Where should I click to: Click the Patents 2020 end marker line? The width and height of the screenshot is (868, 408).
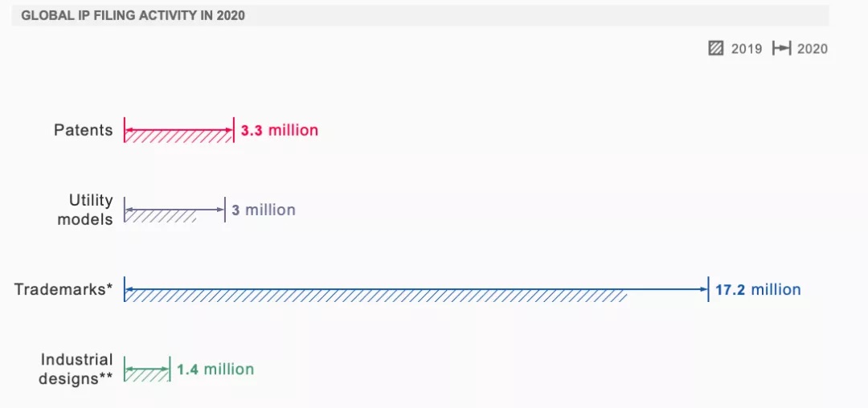coord(234,130)
